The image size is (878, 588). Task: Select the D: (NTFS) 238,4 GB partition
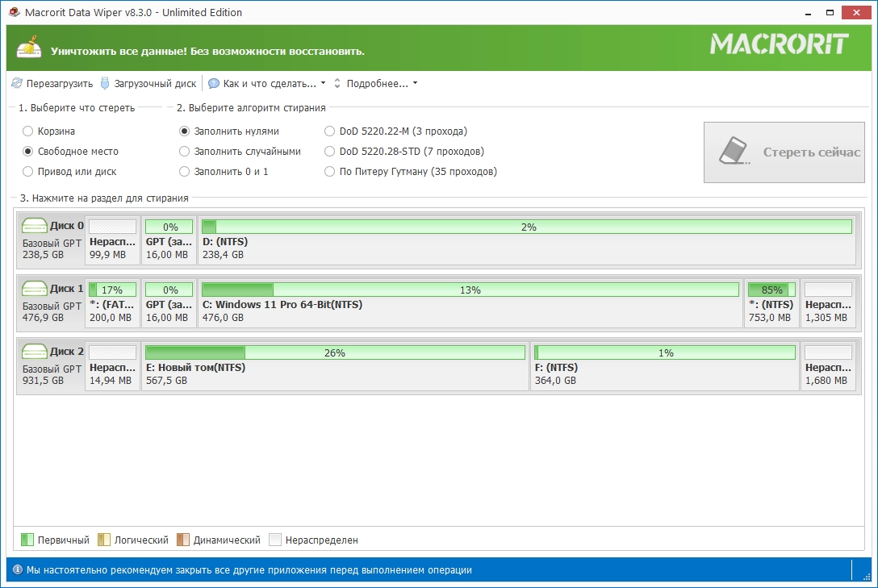tap(527, 240)
